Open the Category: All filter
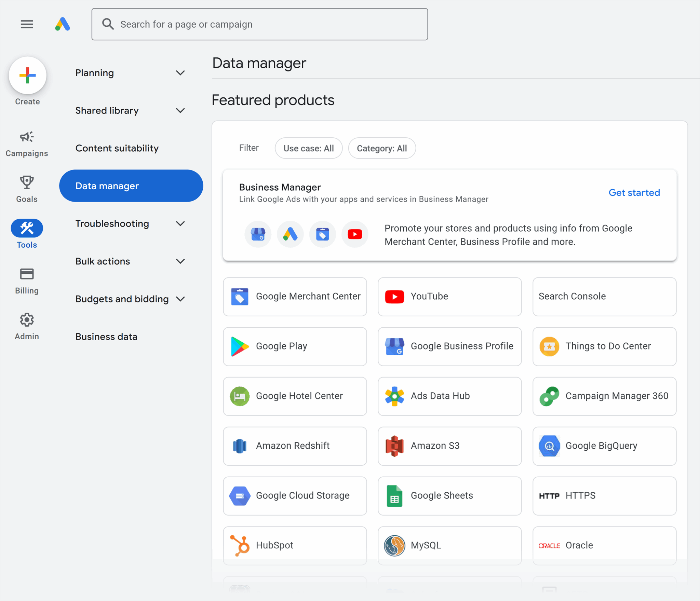This screenshot has width=700, height=601. coord(382,148)
